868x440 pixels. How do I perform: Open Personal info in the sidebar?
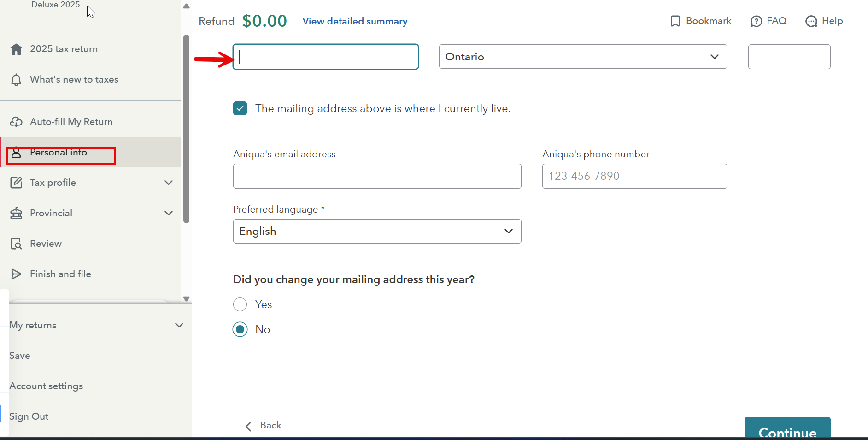pos(59,153)
